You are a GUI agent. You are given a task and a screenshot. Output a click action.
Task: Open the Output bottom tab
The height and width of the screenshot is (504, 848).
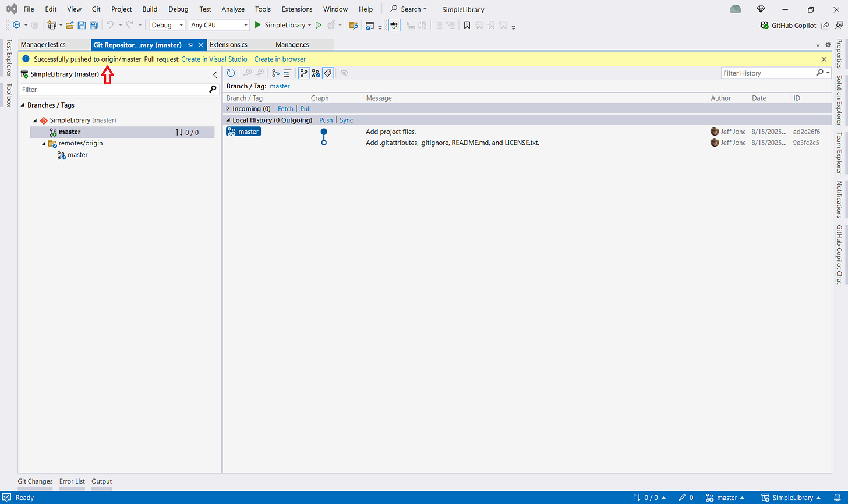point(102,481)
